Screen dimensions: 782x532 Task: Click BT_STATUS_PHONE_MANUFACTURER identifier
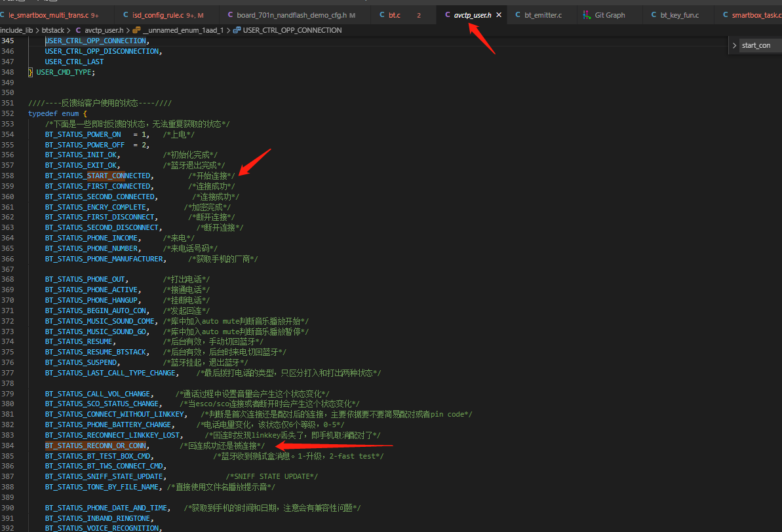pyautogui.click(x=104, y=259)
